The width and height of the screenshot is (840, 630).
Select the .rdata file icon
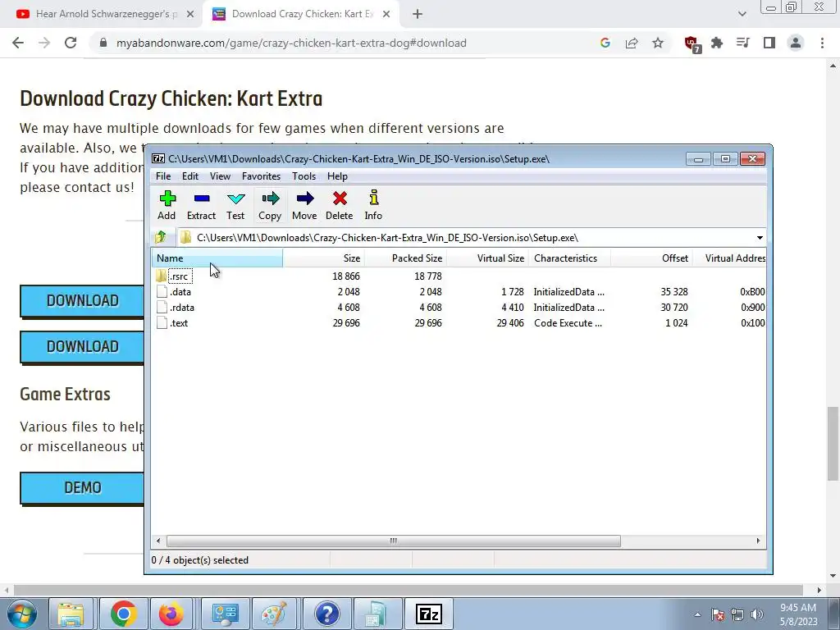(162, 307)
